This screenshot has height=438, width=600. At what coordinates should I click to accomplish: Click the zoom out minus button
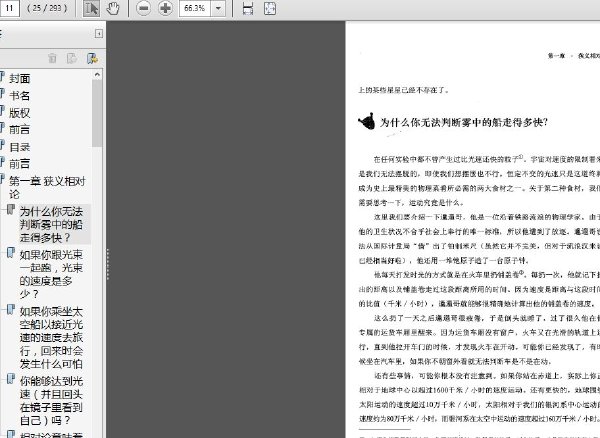pos(143,8)
